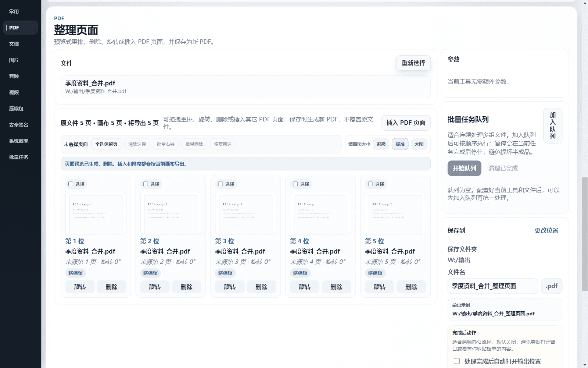588x368 pixels.
Task: Set thumbnail size to 大图
Action: [419, 144]
